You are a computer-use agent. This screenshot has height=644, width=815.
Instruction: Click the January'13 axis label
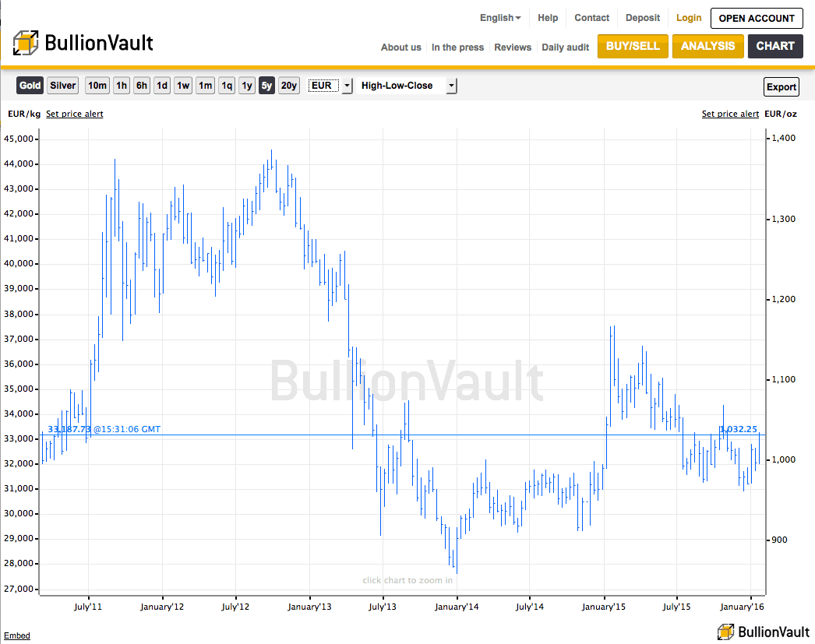pyautogui.click(x=309, y=607)
